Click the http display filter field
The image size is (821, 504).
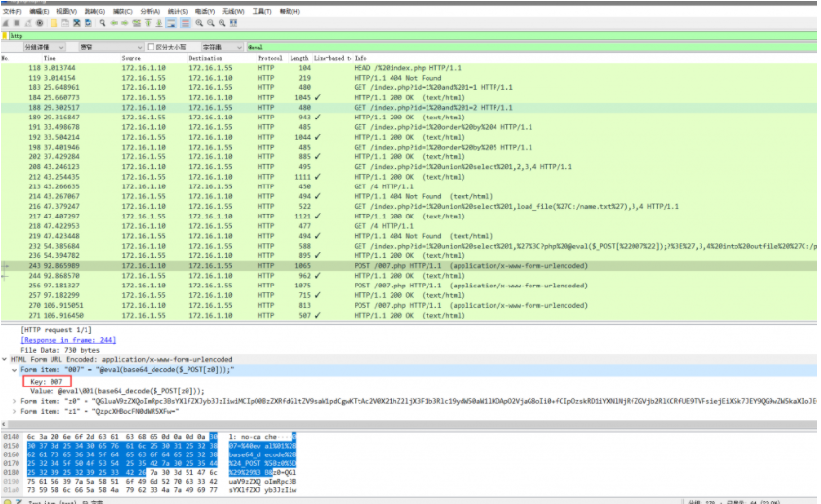click(413, 36)
